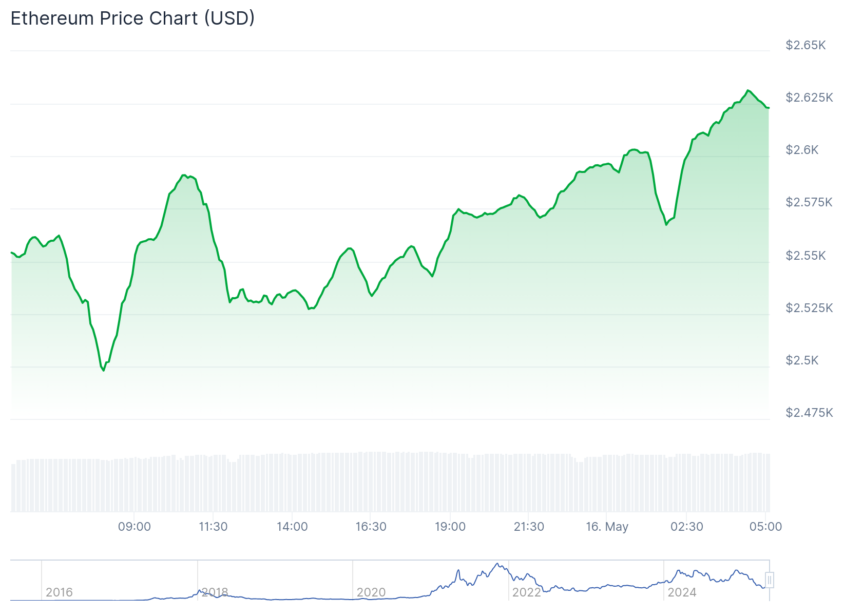The width and height of the screenshot is (844, 616).
Task: Click the 2016 label in the navigator
Action: tap(59, 592)
